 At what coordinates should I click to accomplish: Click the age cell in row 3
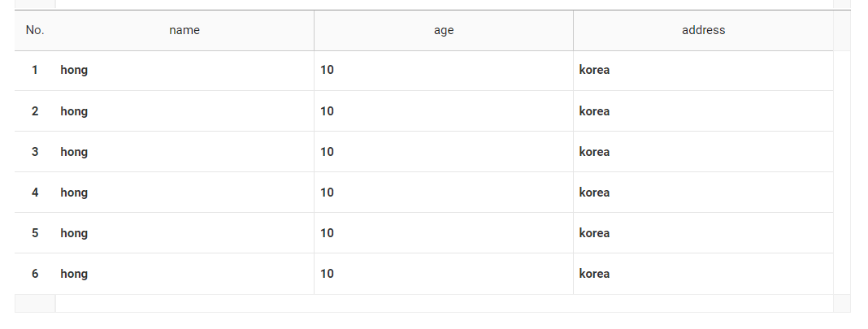pyautogui.click(x=444, y=152)
